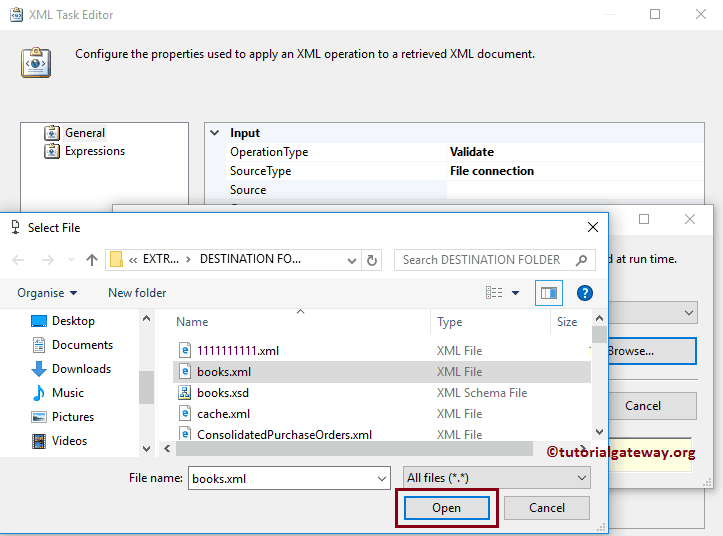Click the Videos film icon
This screenshot has width=723, height=536.
pyautogui.click(x=39, y=441)
